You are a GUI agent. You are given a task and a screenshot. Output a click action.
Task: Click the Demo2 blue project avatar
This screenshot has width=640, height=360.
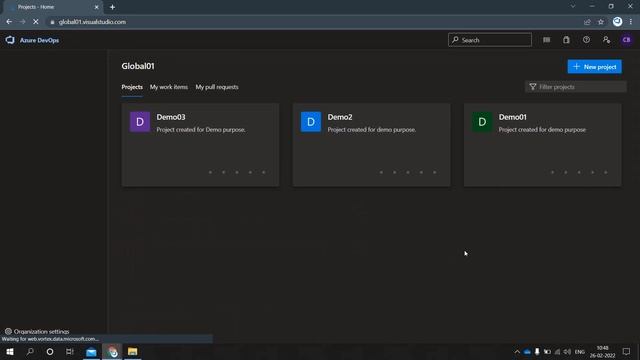pyautogui.click(x=311, y=122)
